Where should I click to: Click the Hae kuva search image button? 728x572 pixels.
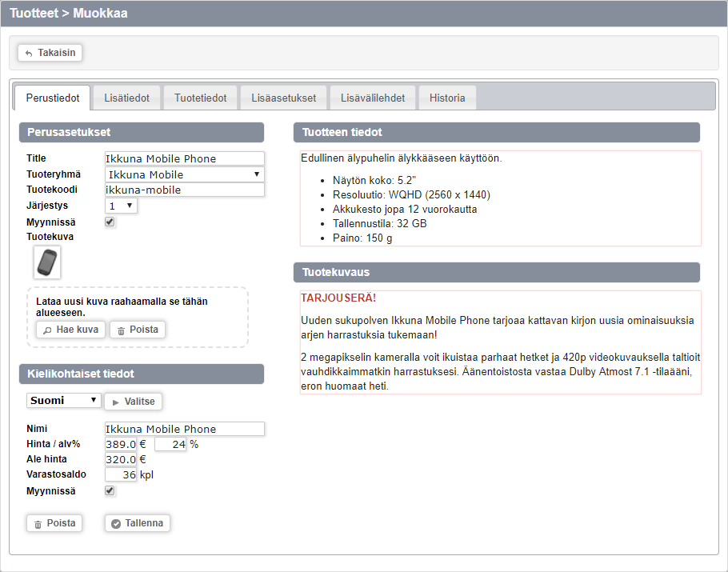pos(70,330)
